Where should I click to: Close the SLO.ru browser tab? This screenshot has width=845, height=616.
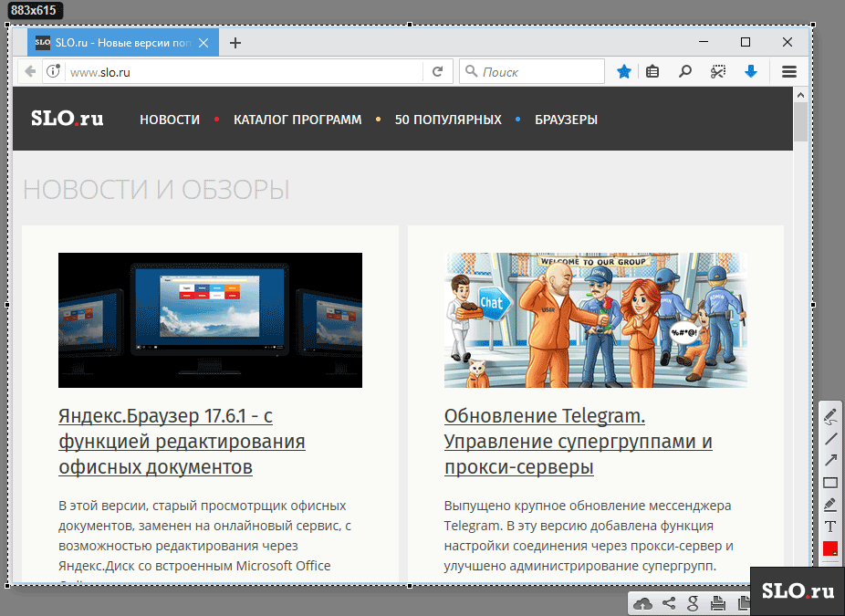pos(203,43)
